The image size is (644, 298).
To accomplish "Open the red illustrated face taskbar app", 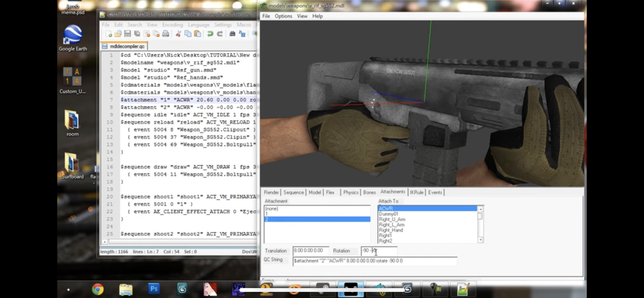I will tap(210, 289).
